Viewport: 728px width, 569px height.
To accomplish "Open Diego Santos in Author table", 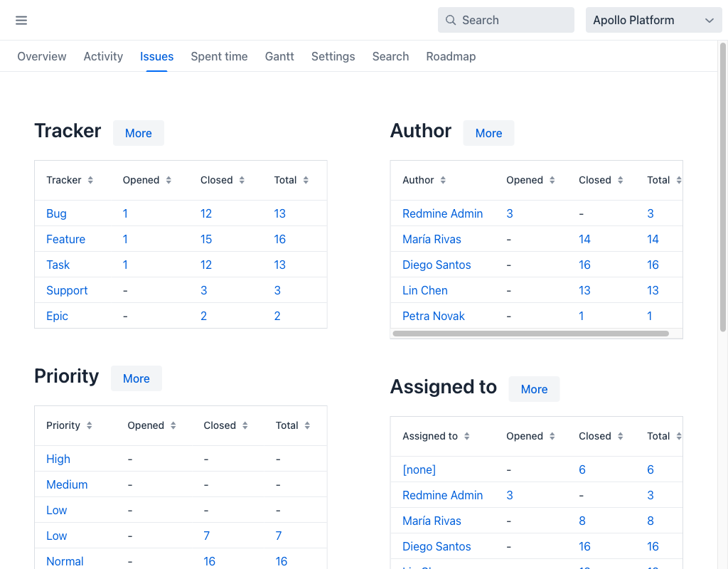I will tap(437, 265).
